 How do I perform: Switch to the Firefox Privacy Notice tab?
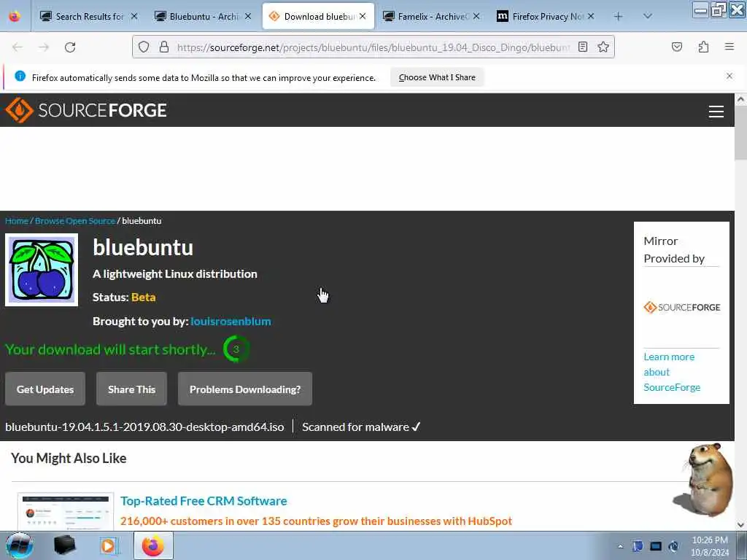pos(546,16)
